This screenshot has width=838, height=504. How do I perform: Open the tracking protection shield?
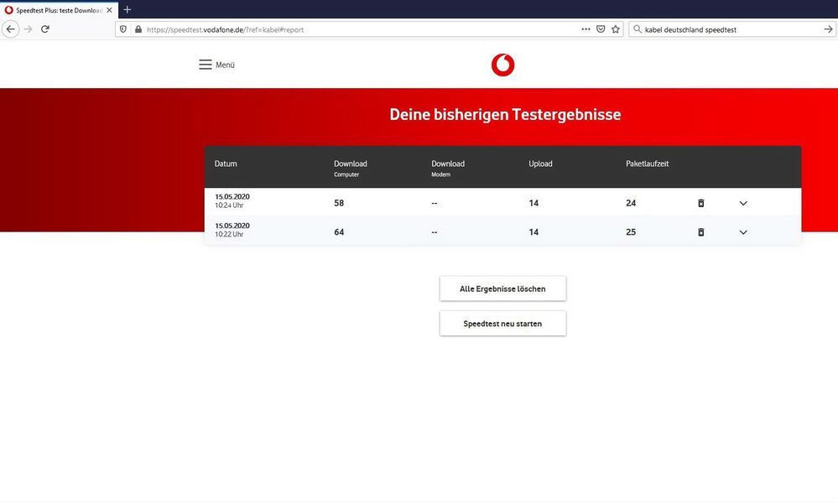pyautogui.click(x=122, y=29)
